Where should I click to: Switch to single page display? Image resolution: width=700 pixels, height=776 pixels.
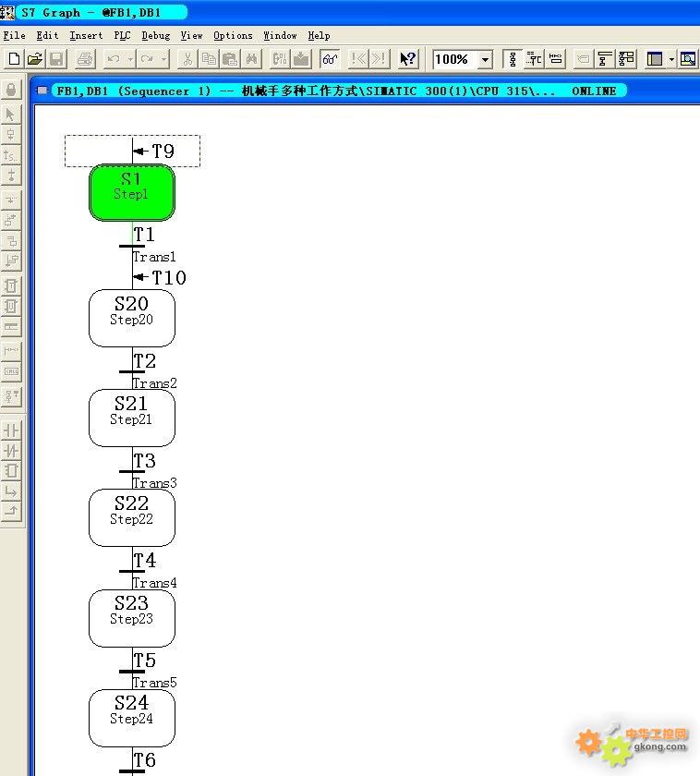534,59
